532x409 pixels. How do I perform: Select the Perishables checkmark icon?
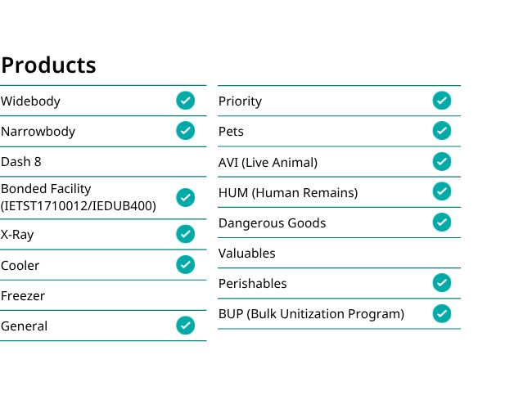[442, 283]
